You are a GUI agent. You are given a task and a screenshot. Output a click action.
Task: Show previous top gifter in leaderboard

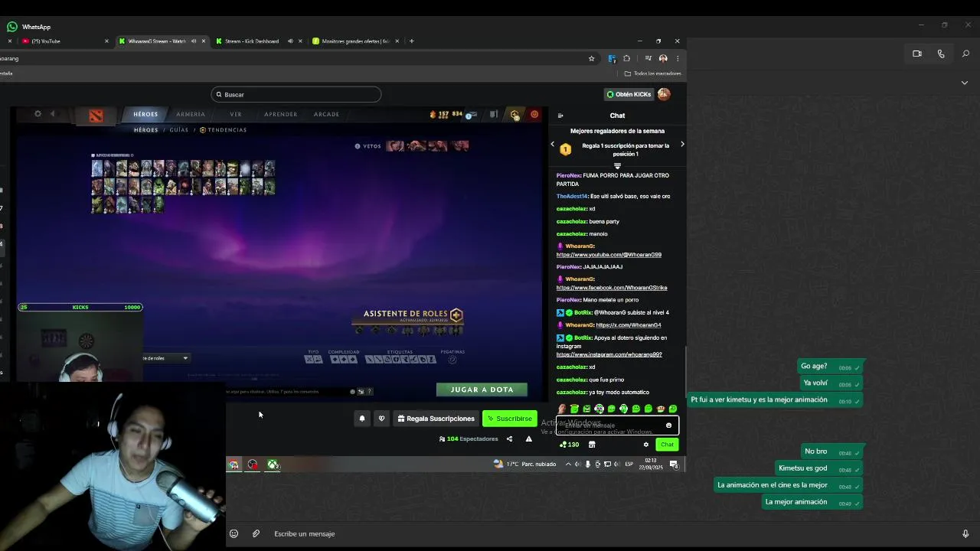(553, 144)
